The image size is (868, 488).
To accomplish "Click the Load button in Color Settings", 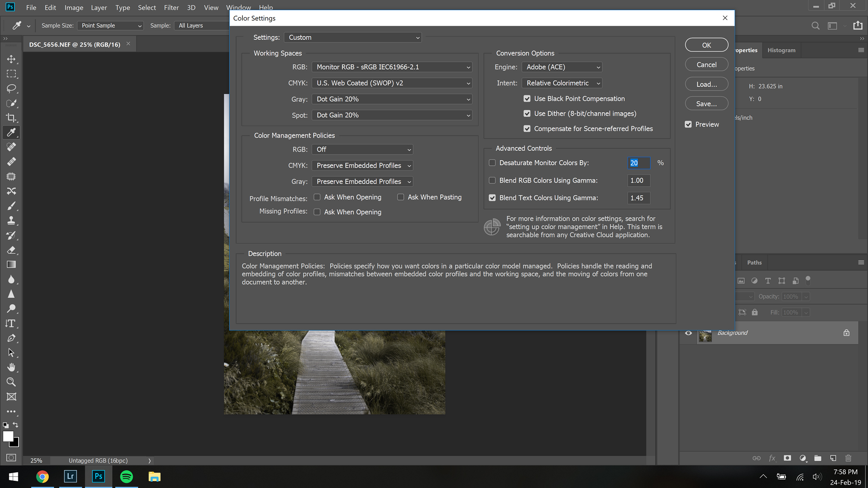I will (x=707, y=84).
